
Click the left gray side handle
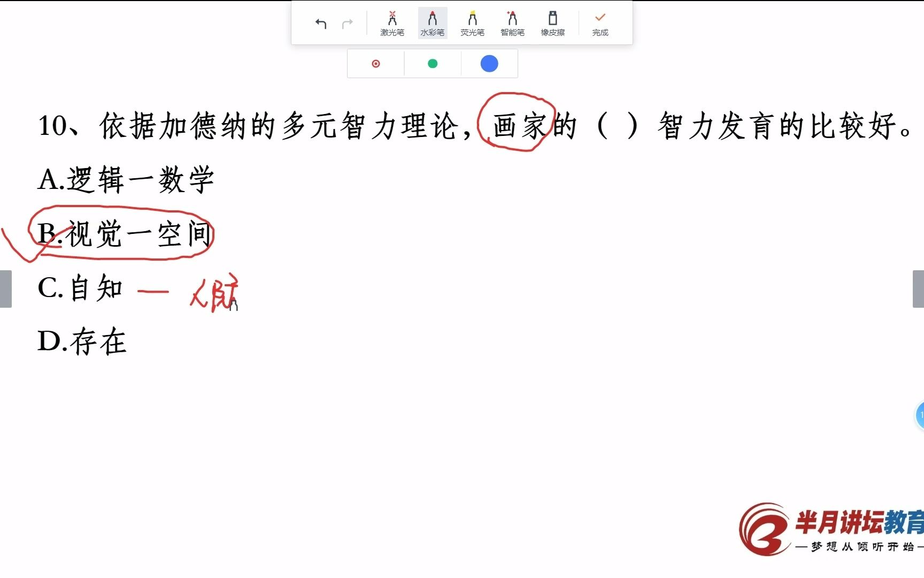[5, 289]
